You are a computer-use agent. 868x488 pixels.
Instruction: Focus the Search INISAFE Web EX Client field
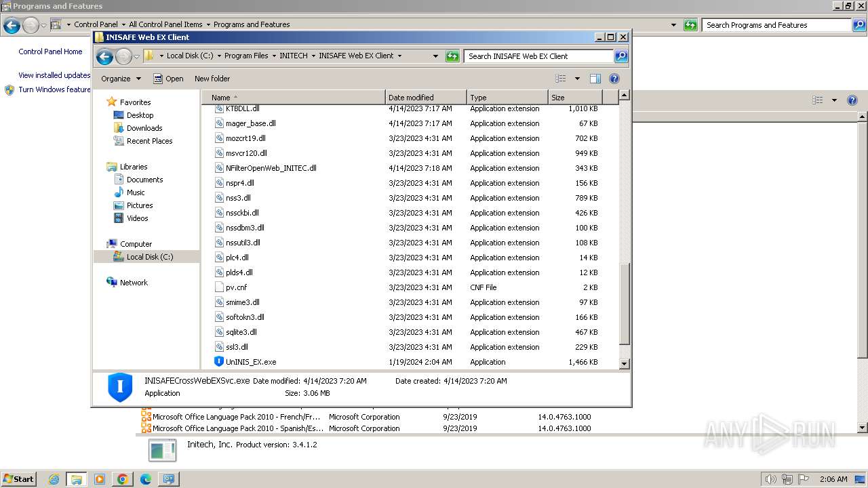[x=539, y=56]
